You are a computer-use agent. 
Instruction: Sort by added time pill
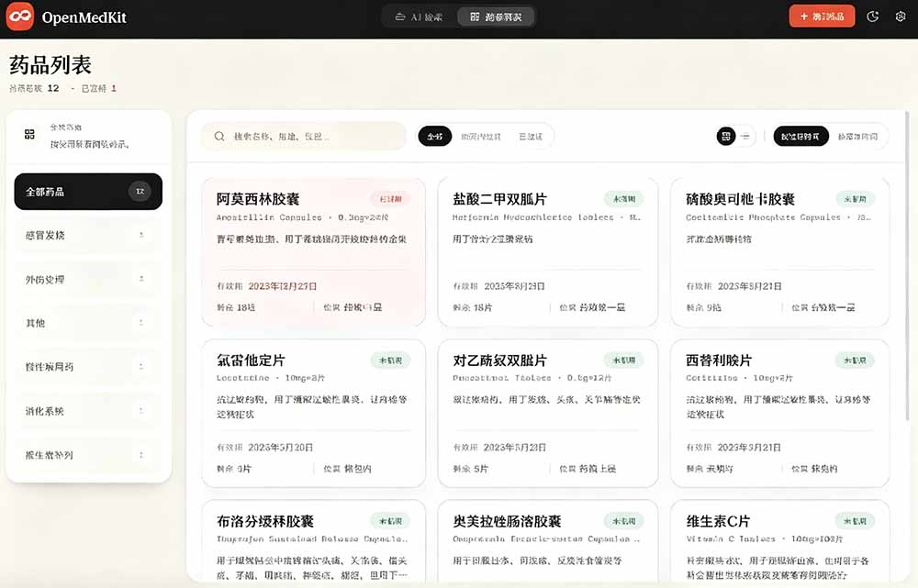pyautogui.click(x=857, y=137)
